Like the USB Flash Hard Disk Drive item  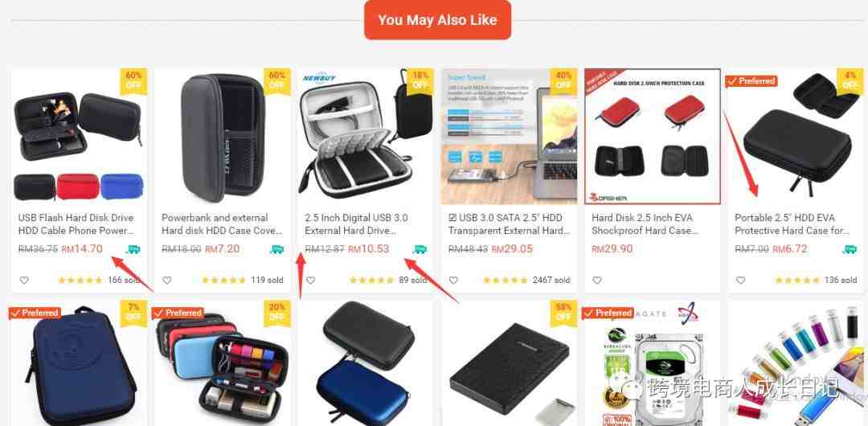point(24,281)
